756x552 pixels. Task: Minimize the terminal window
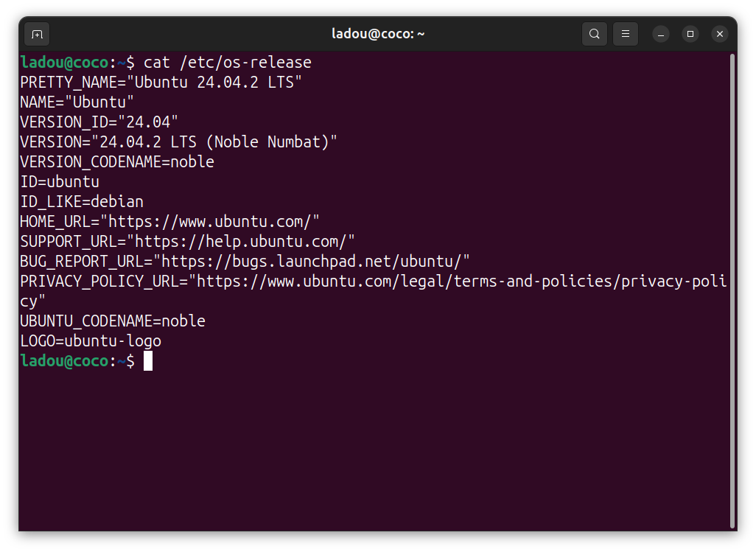(661, 34)
